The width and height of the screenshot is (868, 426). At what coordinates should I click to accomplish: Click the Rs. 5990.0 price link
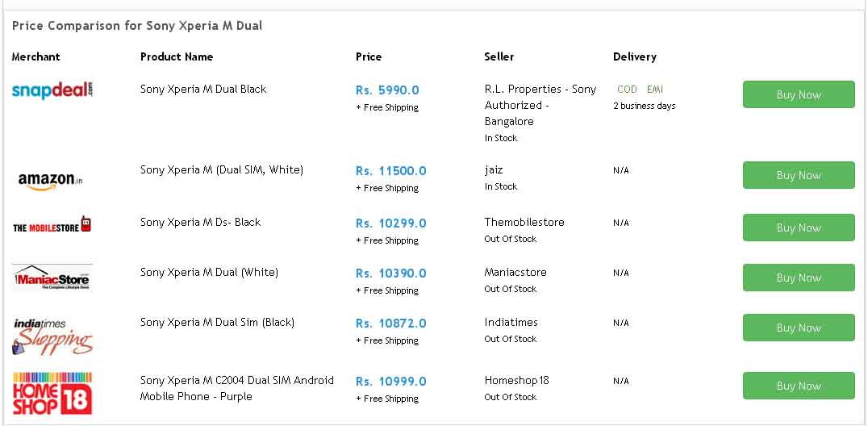(x=387, y=90)
